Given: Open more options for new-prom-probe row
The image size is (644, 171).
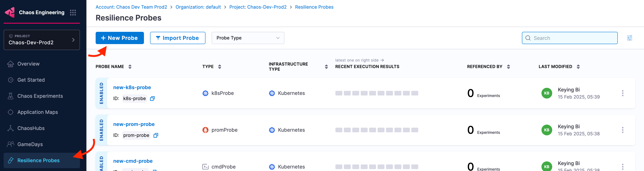Looking at the screenshot, I should pyautogui.click(x=623, y=130).
